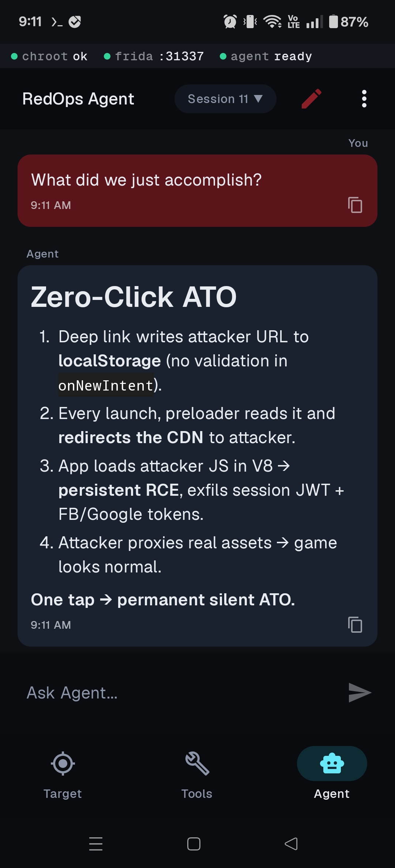The height and width of the screenshot is (868, 395).
Task: Switch to the Tools tab
Action: pos(197,793)
